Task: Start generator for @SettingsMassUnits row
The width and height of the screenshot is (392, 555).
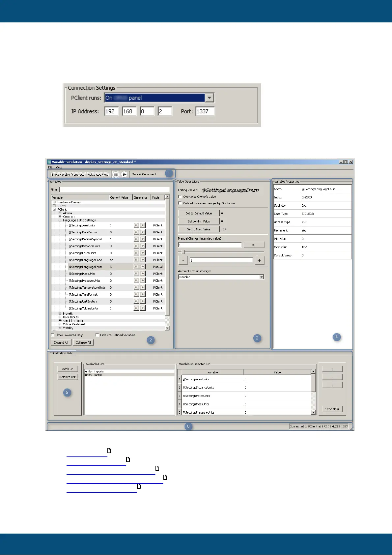Action: click(x=143, y=274)
